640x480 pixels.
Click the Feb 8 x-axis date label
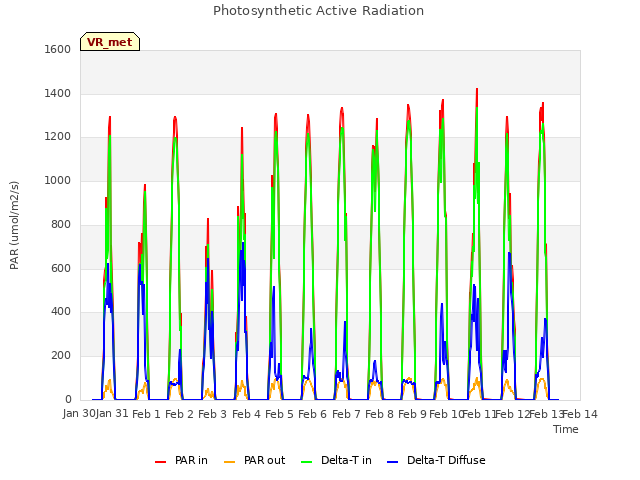click(379, 414)
